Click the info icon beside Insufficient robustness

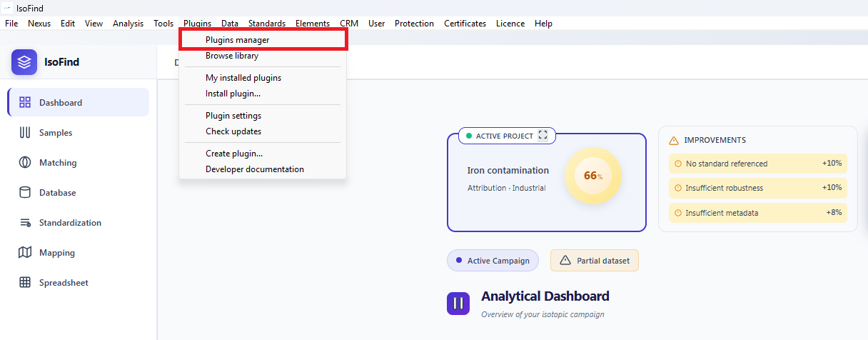[x=678, y=188]
